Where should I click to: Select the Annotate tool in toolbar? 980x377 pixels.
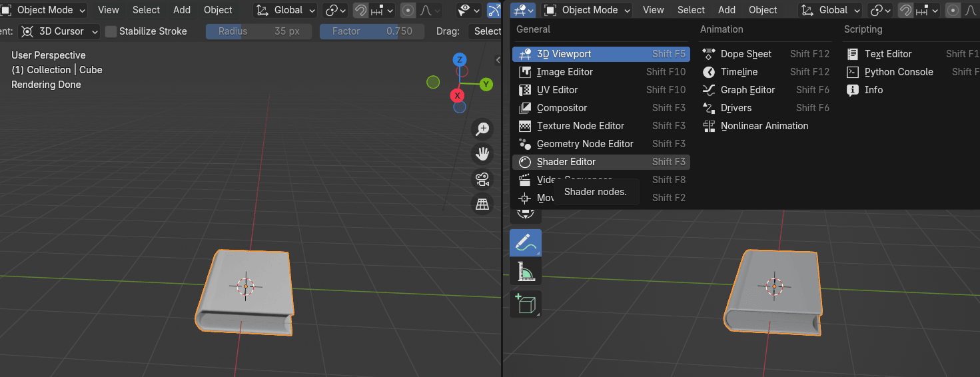click(525, 243)
